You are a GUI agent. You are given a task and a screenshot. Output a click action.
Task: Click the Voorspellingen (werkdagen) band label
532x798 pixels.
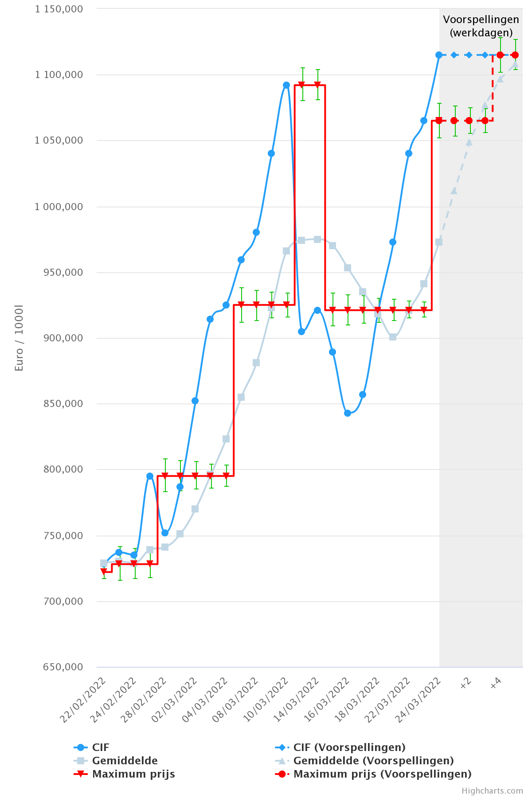click(481, 26)
